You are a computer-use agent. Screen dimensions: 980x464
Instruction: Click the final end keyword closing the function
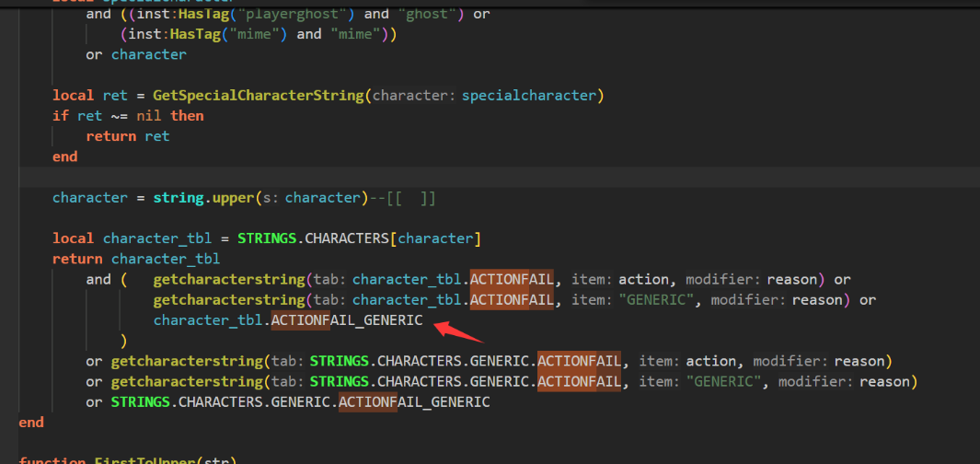coord(31,422)
